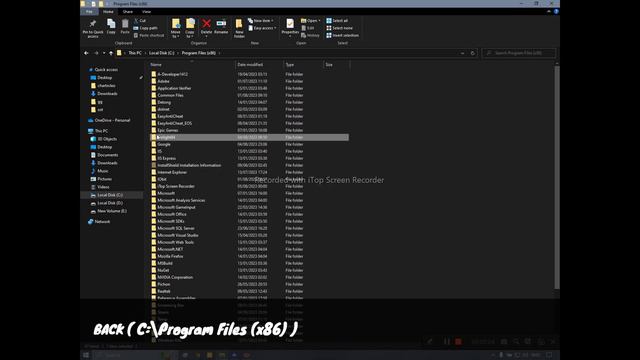
Task: Sort by the Date modified column header
Action: [x=259, y=64]
